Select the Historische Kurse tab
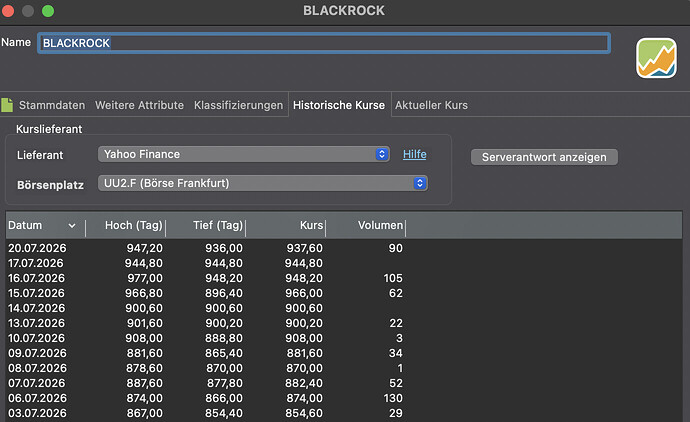690x422 pixels. coord(339,105)
